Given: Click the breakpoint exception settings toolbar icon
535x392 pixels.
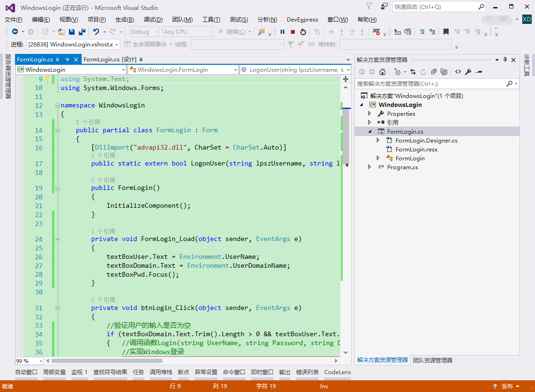Looking at the screenshot, I should [376, 32].
